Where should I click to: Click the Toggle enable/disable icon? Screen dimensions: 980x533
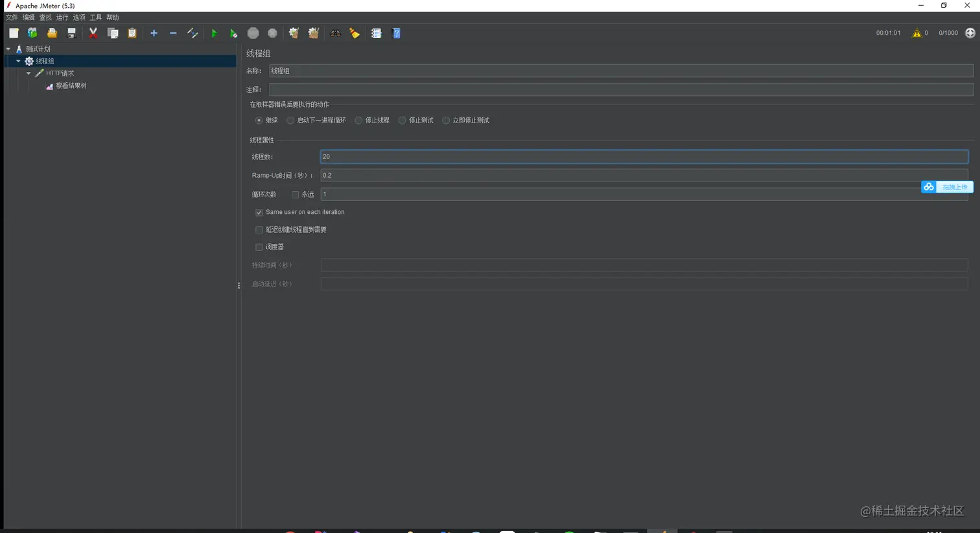click(x=192, y=33)
